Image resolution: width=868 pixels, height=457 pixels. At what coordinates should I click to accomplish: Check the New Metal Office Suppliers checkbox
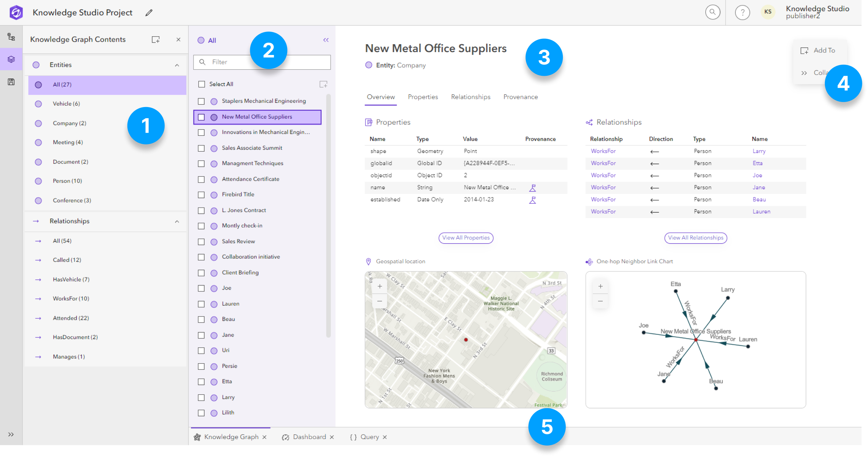tap(201, 117)
